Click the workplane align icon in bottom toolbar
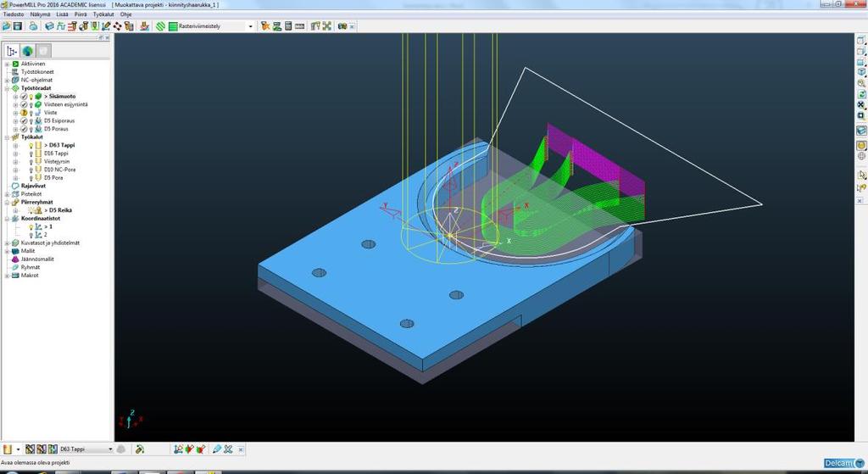This screenshot has height=474, width=868. tap(178, 449)
